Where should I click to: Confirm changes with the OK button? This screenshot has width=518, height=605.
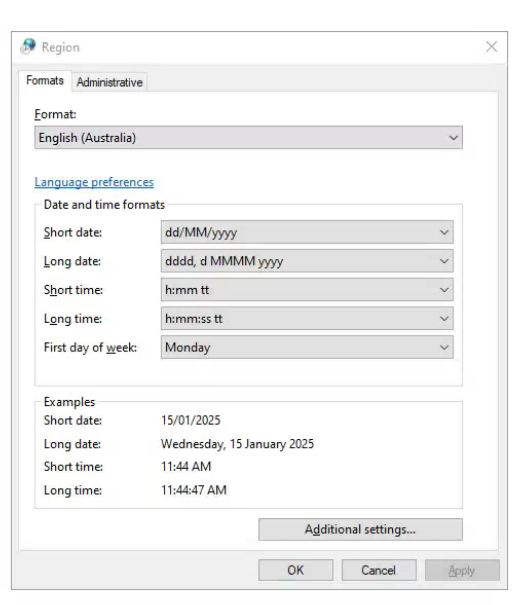click(295, 570)
